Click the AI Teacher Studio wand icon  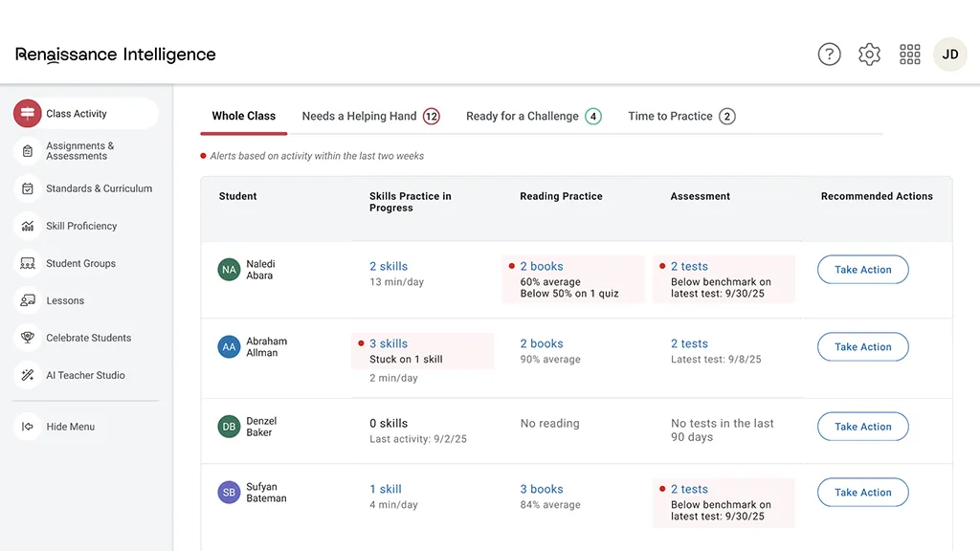28,375
